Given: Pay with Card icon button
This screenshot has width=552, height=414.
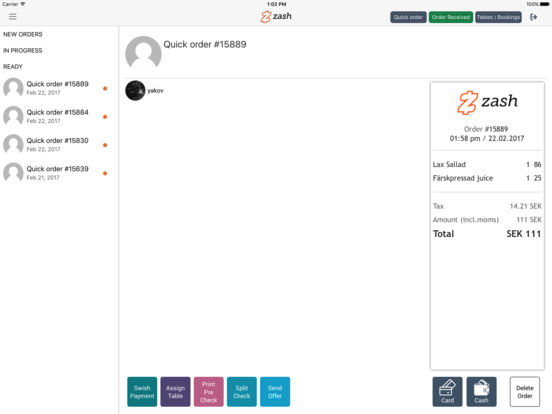Looking at the screenshot, I should 447,391.
